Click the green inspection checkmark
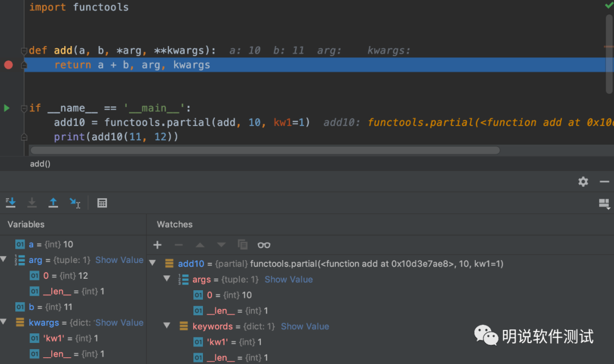The image size is (614, 364). pos(609,5)
